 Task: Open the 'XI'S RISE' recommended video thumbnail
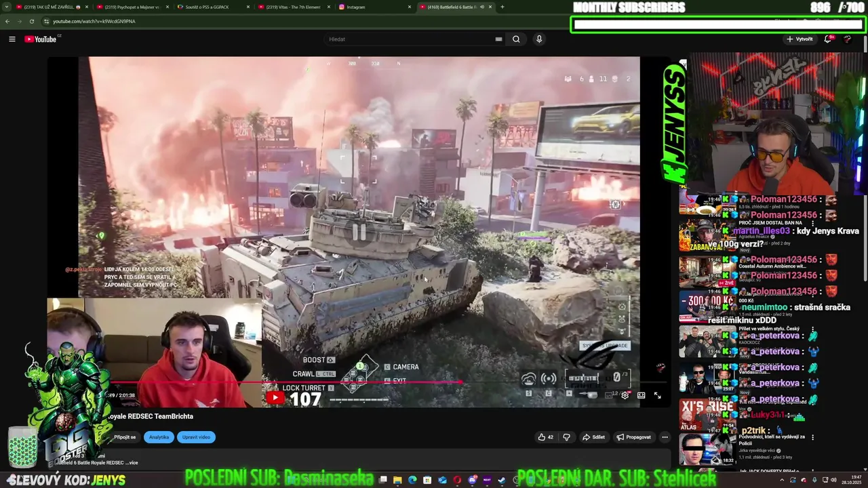coord(707,415)
